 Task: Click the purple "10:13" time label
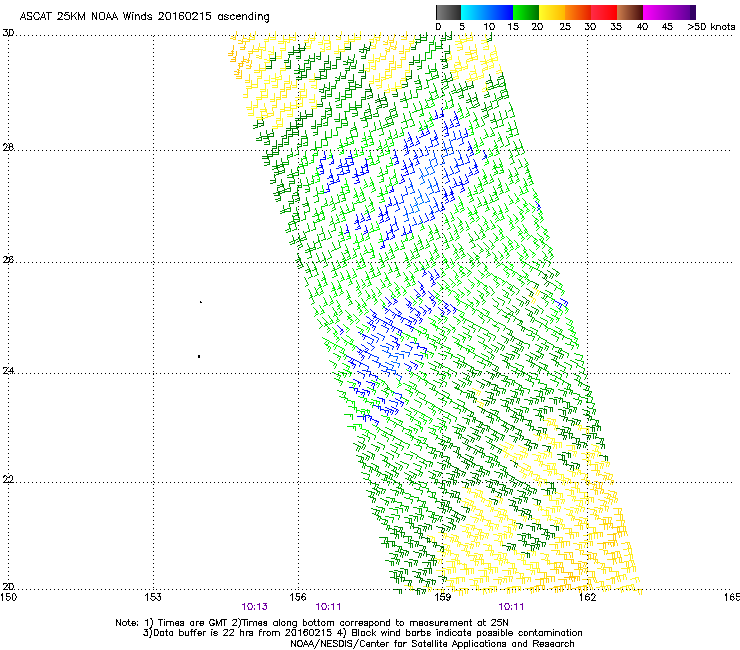254,607
